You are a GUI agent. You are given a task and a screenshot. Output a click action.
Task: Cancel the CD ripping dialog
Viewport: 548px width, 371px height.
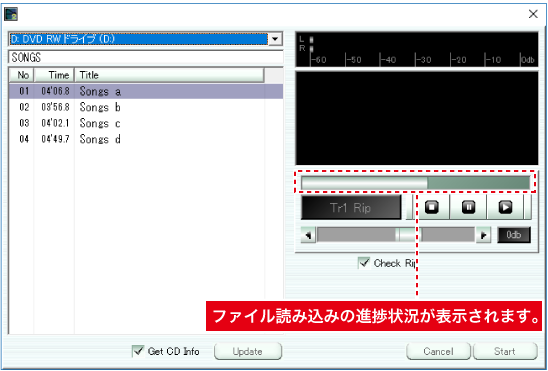point(438,351)
